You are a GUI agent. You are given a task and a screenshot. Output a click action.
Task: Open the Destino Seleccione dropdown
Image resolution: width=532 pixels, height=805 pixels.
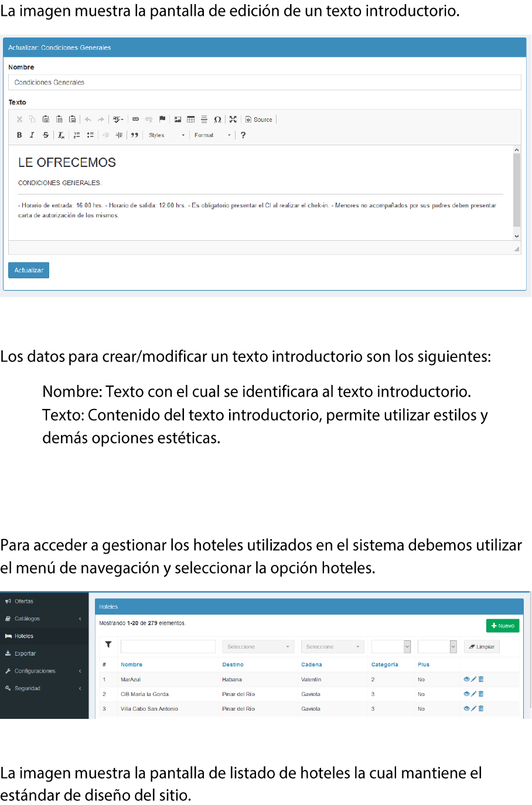pos(258,647)
